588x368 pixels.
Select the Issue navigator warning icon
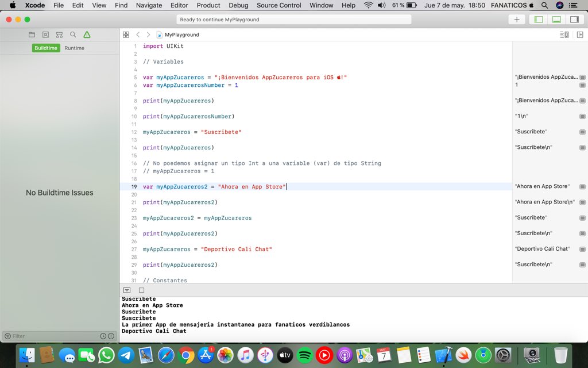(87, 34)
